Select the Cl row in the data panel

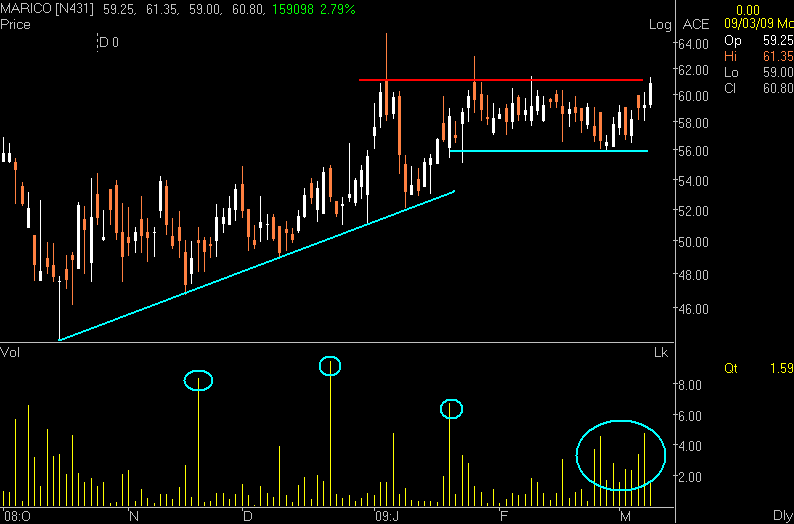coord(759,89)
